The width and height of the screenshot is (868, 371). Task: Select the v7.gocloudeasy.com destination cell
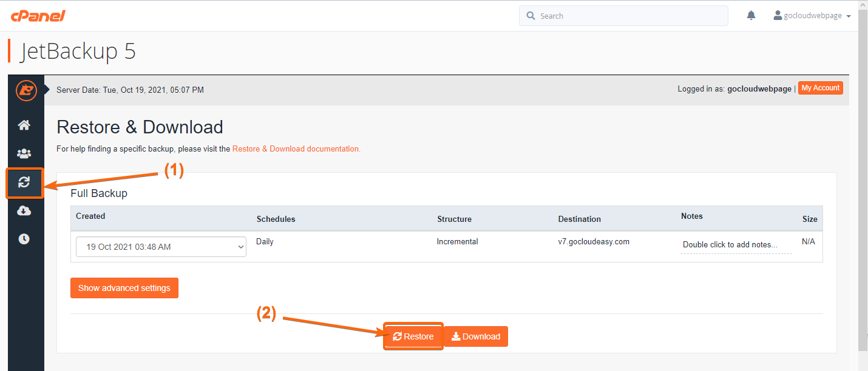pyautogui.click(x=594, y=241)
